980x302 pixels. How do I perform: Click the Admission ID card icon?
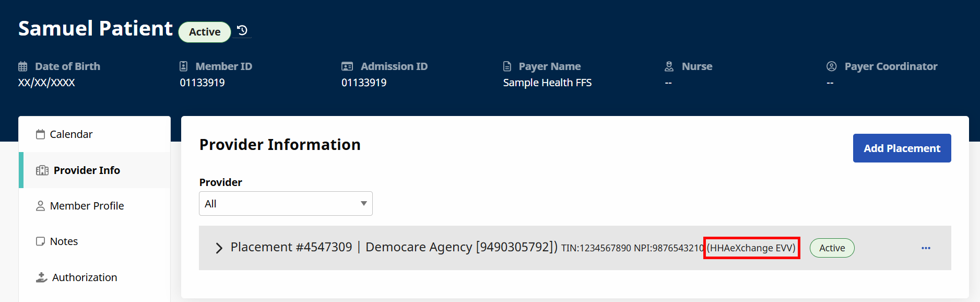pyautogui.click(x=347, y=66)
